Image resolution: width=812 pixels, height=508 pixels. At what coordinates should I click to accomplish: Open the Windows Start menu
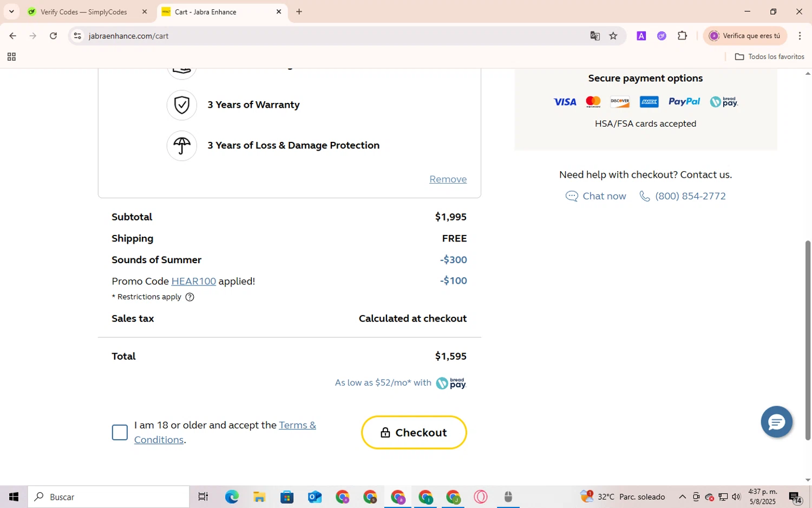pyautogui.click(x=14, y=497)
